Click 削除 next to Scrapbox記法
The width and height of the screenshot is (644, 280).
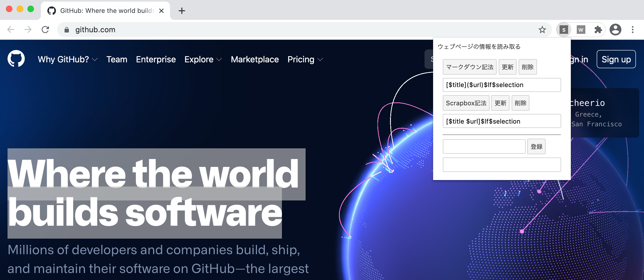520,103
